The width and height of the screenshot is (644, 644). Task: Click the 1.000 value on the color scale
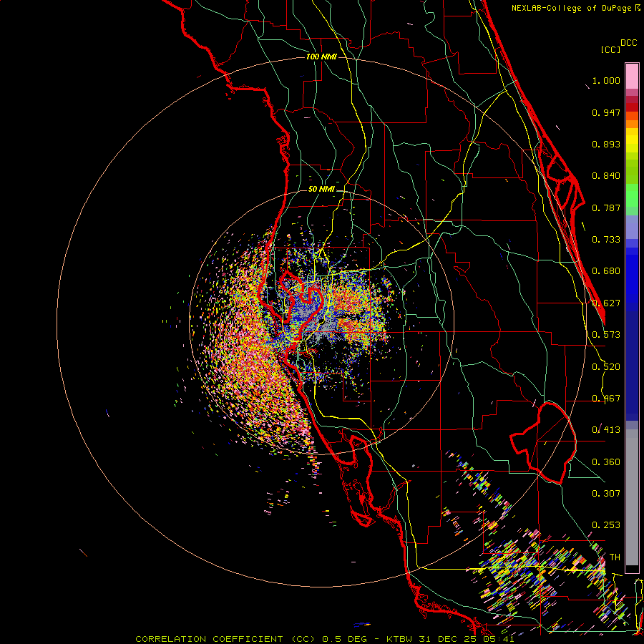(x=606, y=80)
